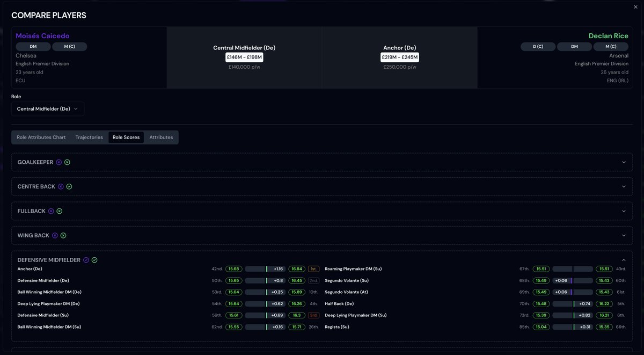
Task: Click green cross icon beside FULLBACK
Action: [x=60, y=211]
